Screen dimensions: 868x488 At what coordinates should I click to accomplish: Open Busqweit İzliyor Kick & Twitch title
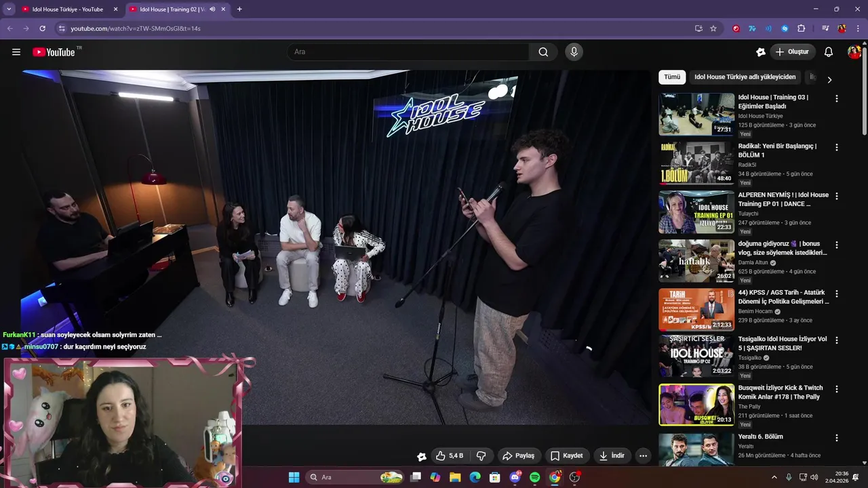coord(781,392)
